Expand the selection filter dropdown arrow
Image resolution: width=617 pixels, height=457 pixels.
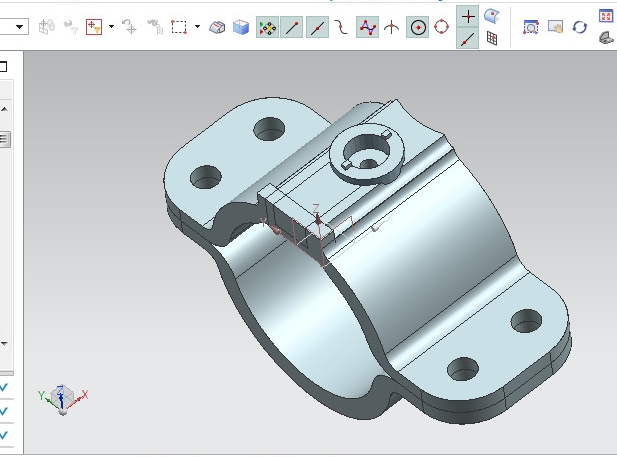(x=111, y=27)
